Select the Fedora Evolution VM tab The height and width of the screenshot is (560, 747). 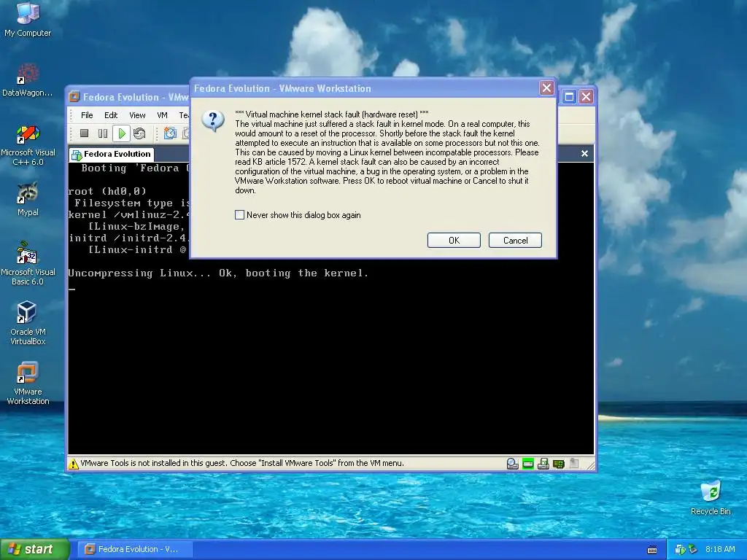point(112,154)
